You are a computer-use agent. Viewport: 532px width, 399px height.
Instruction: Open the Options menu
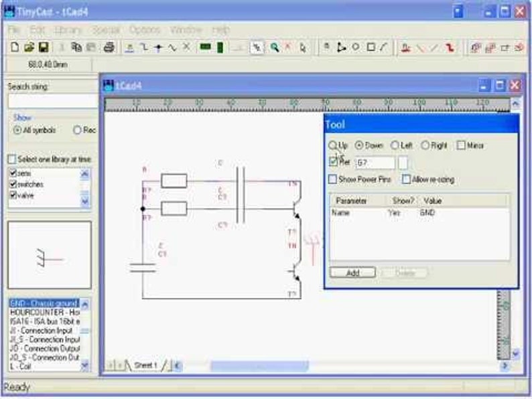pyautogui.click(x=145, y=30)
